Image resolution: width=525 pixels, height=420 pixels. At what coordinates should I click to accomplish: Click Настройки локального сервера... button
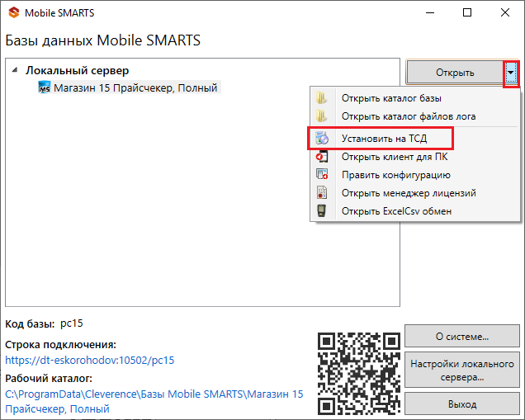coord(462,370)
